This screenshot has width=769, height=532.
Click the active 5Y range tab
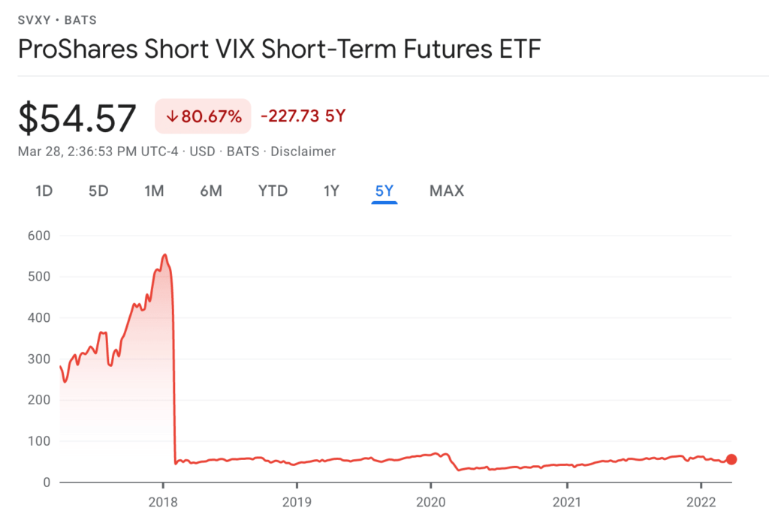(x=384, y=191)
